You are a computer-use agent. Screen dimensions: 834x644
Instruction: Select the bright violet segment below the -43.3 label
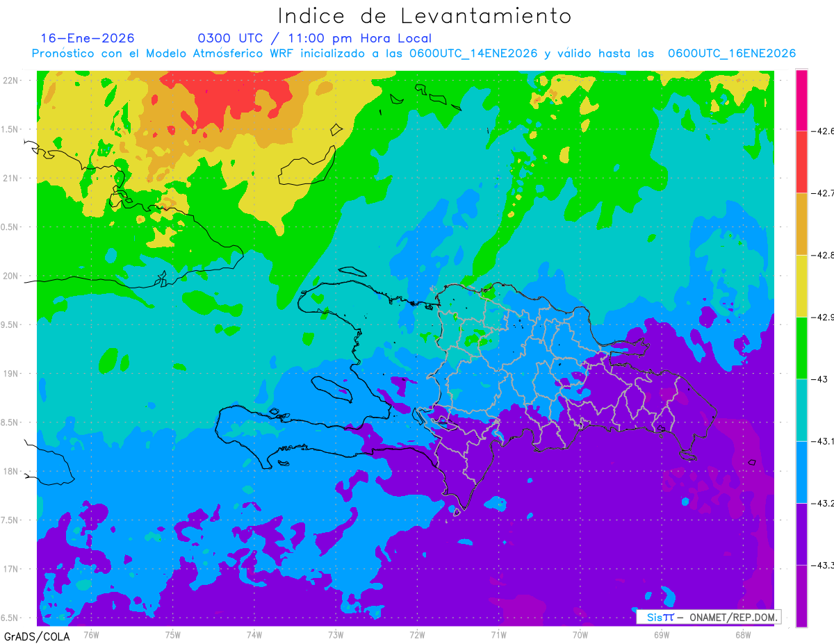tap(801, 595)
